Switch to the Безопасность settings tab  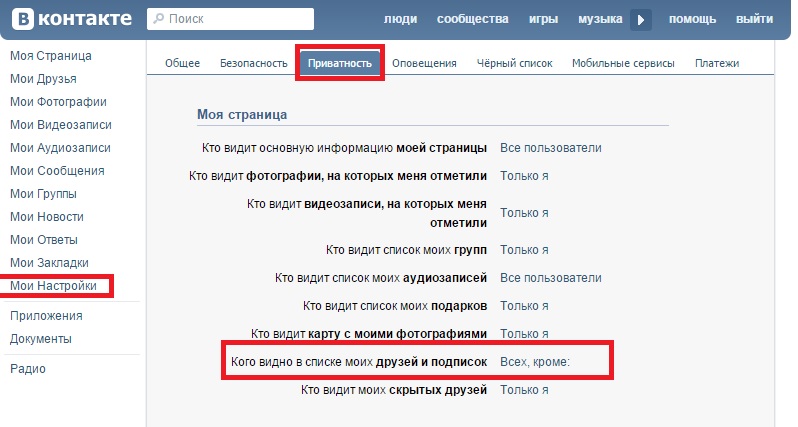tap(253, 63)
